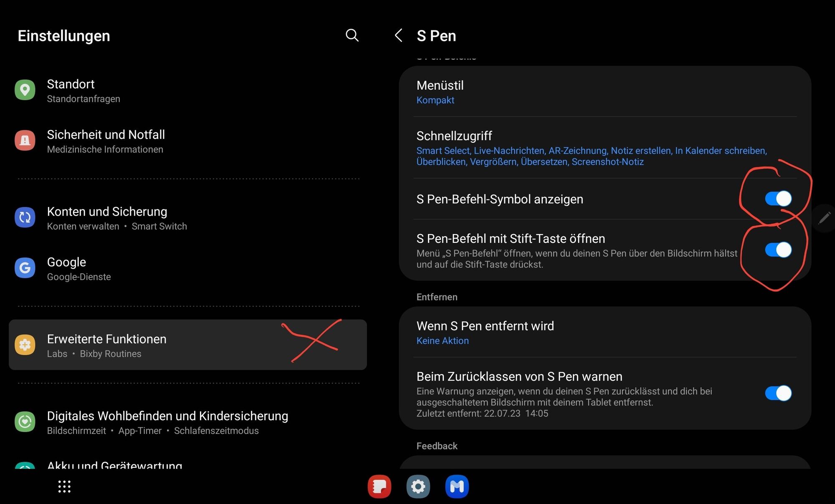
Task: Open the blue M app in taskbar
Action: 457,486
